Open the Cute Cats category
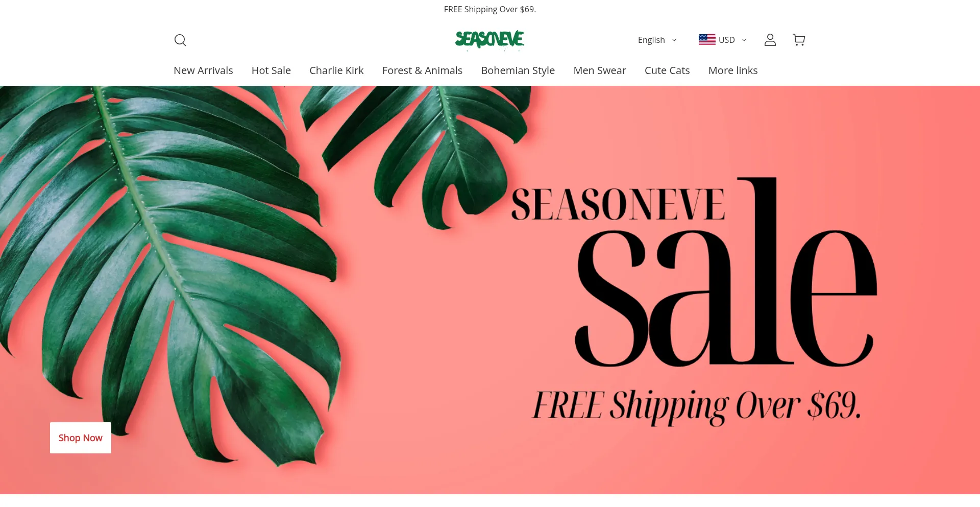The height and width of the screenshot is (507, 980). tap(667, 70)
